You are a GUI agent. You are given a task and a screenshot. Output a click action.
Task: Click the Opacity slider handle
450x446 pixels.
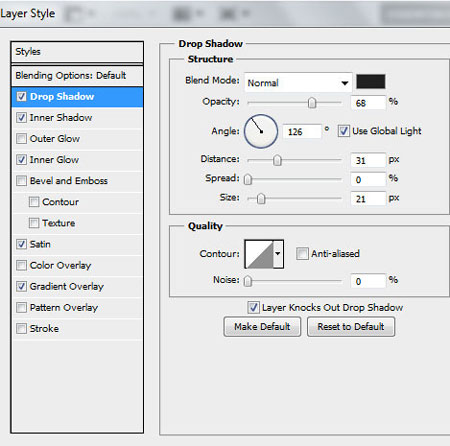pyautogui.click(x=312, y=103)
